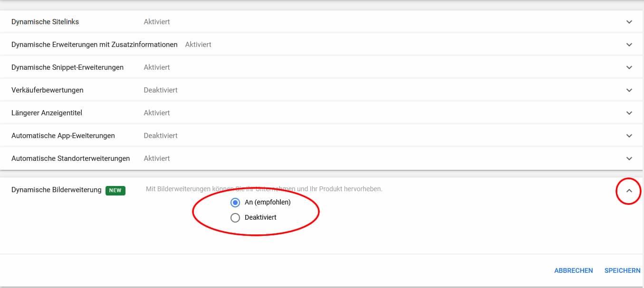Open the Verkäuferbewertungen row label

point(48,90)
